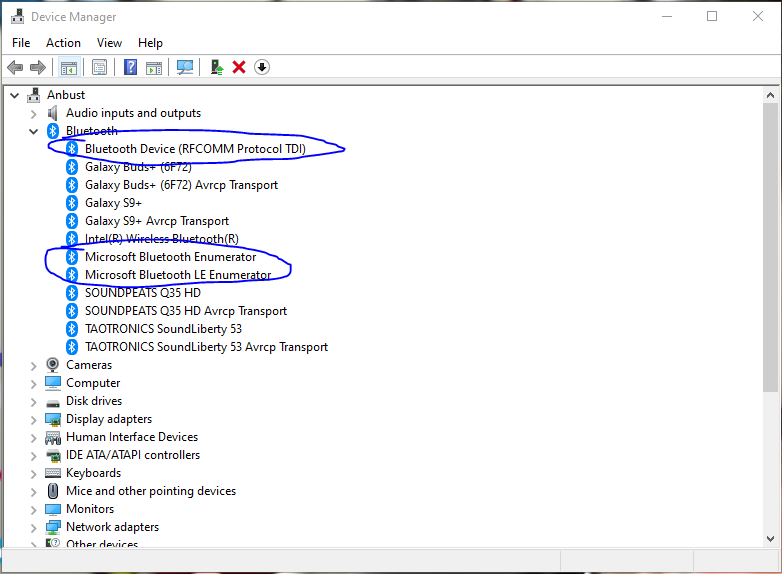Open the File menu
This screenshot has width=782, height=574.
point(21,43)
